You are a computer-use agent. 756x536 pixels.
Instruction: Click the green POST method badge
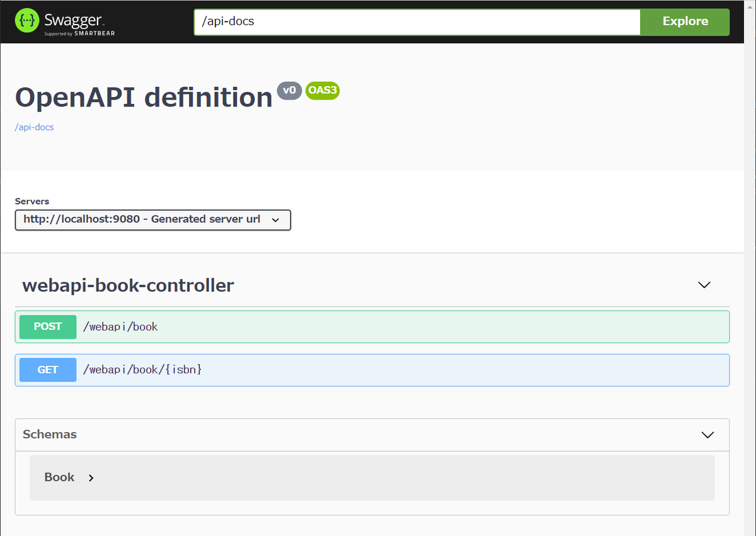pyautogui.click(x=48, y=327)
